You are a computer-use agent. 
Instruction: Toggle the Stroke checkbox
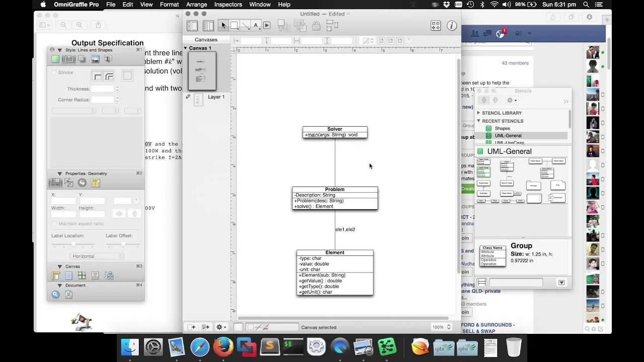point(54,72)
